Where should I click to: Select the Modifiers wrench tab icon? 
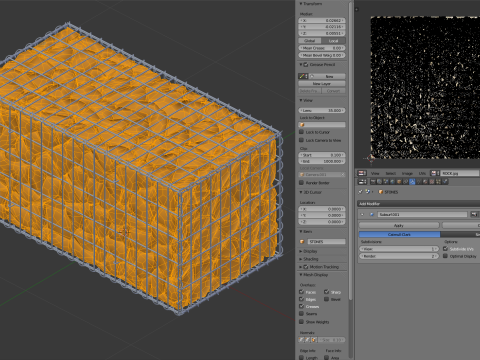(412, 182)
